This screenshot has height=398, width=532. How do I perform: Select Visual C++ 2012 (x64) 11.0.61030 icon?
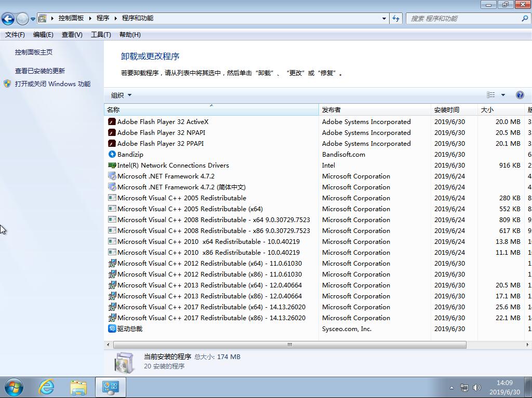pos(112,263)
